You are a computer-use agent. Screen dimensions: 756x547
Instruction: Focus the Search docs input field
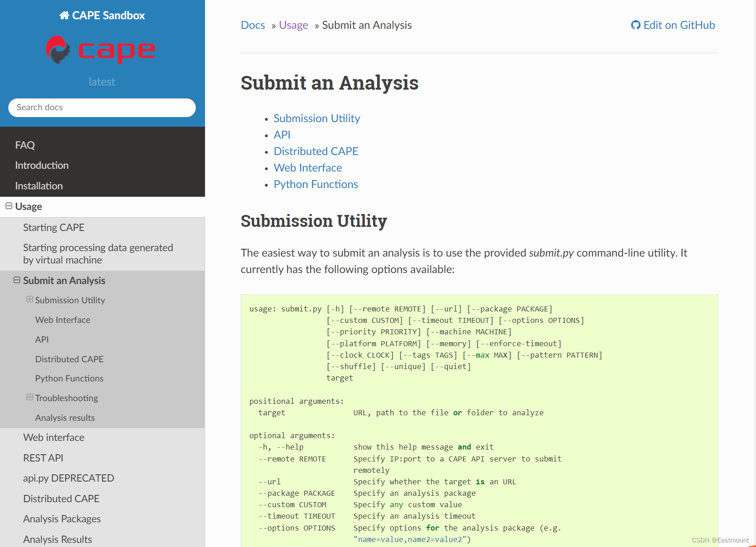[102, 107]
